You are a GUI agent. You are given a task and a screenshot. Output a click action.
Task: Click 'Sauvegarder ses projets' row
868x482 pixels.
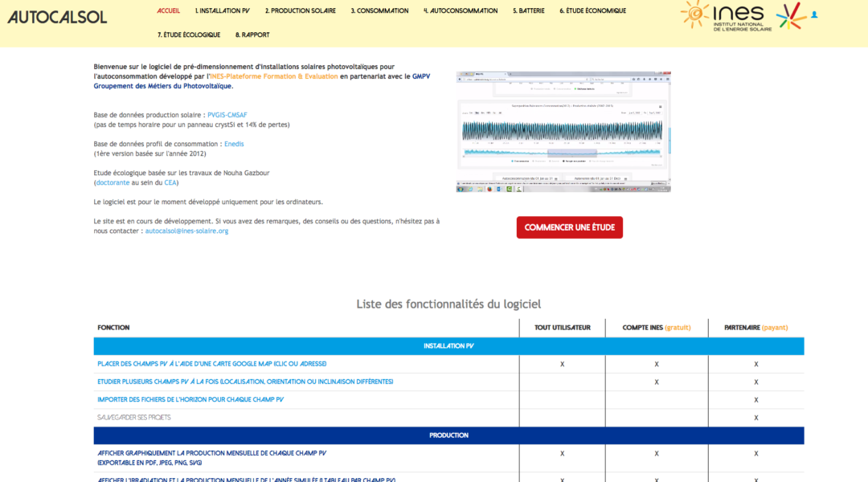click(x=449, y=418)
